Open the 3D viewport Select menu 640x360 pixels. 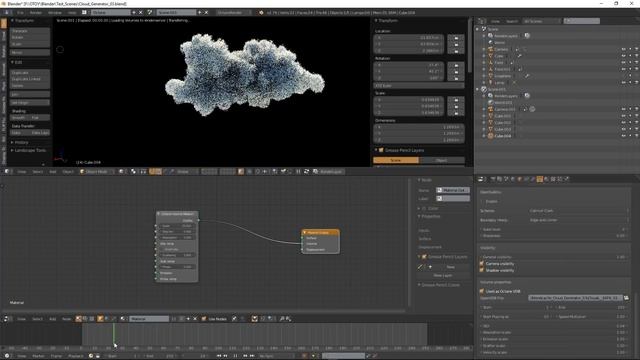click(x=38, y=172)
